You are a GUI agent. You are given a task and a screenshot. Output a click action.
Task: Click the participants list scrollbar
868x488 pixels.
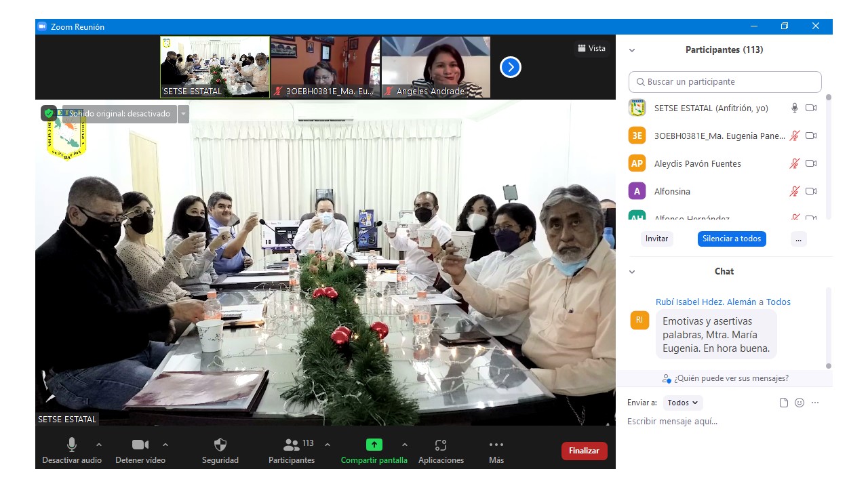click(829, 157)
